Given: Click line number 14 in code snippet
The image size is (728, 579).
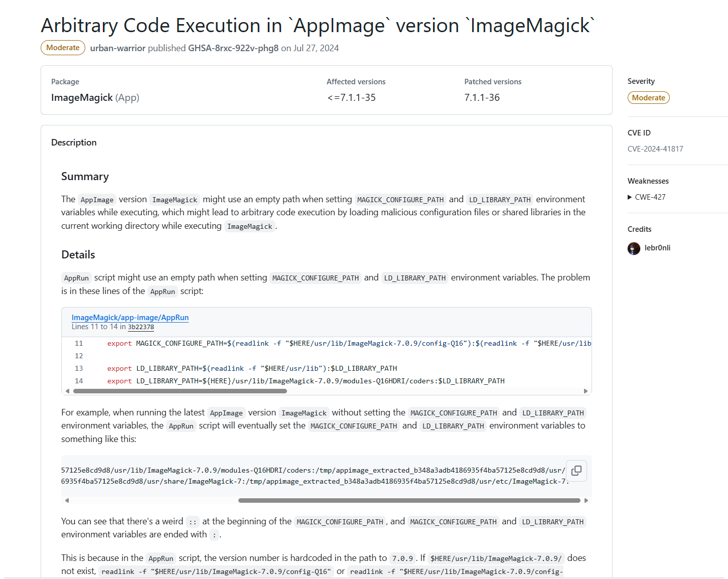Looking at the screenshot, I should click(79, 381).
